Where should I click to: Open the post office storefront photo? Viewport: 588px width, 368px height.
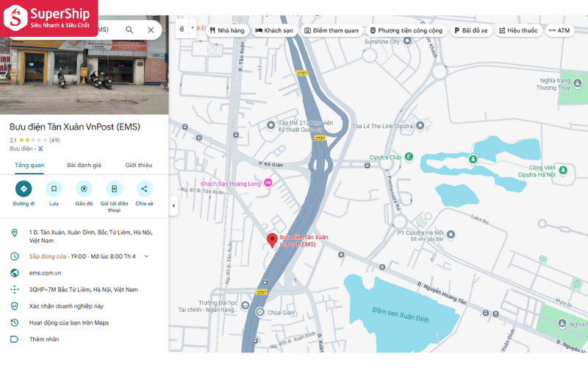click(84, 75)
